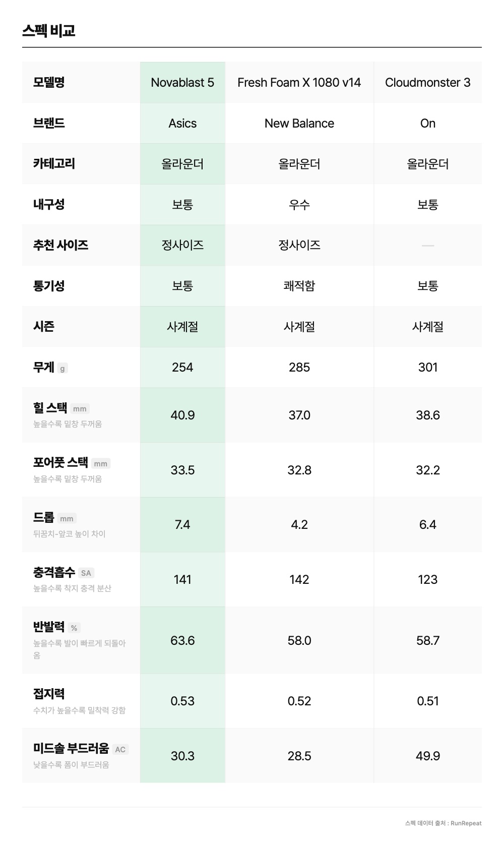504x845 pixels.
Task: Click the 'g' unit badge beside 무게
Action: 62,369
